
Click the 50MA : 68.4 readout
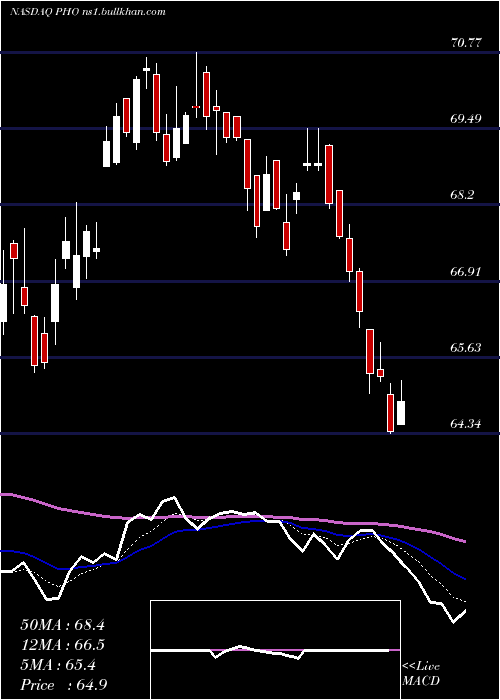click(x=63, y=625)
